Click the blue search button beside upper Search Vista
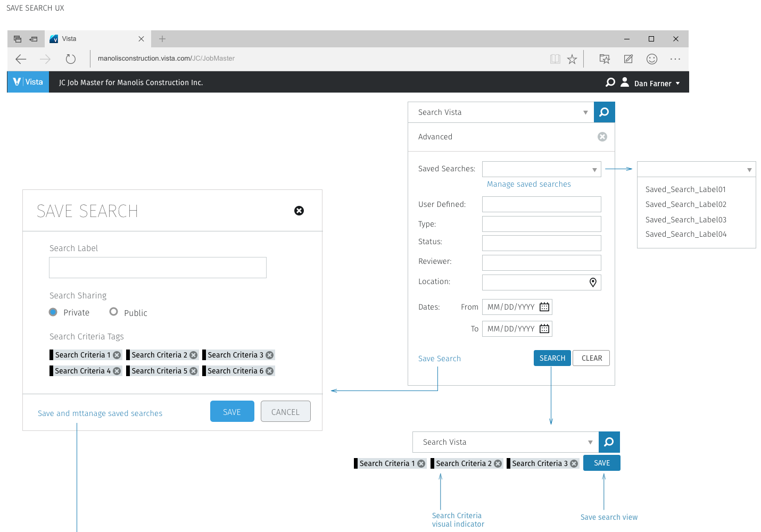Image resolution: width=761 pixels, height=532 pixels. coord(605,112)
